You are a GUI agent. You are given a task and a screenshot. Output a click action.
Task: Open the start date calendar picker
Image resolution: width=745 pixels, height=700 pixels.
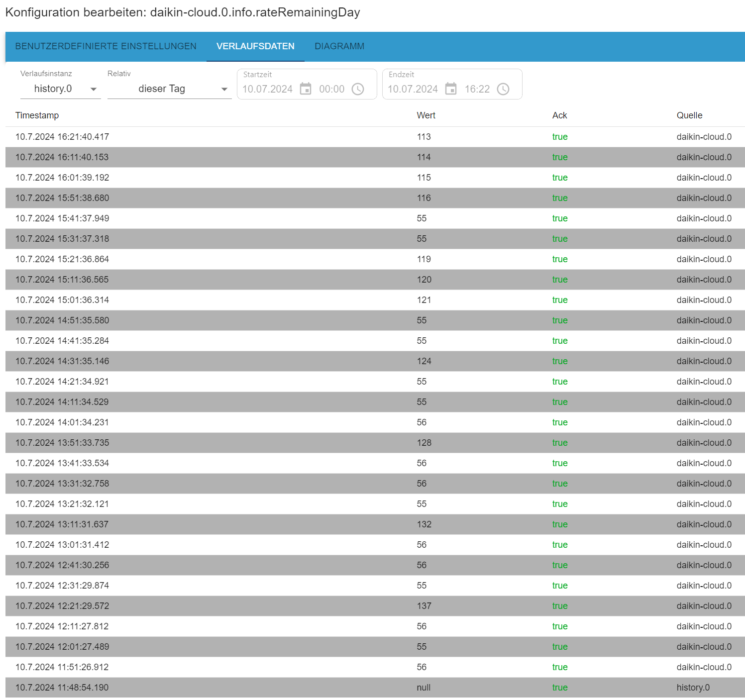[306, 89]
